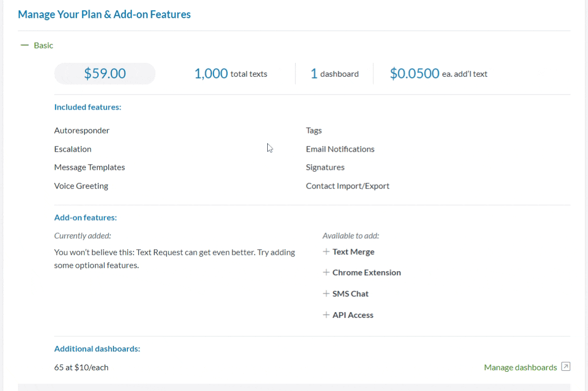Screen dimensions: 588x391
Task: Click the Voice Greeting feature
Action: coord(81,186)
